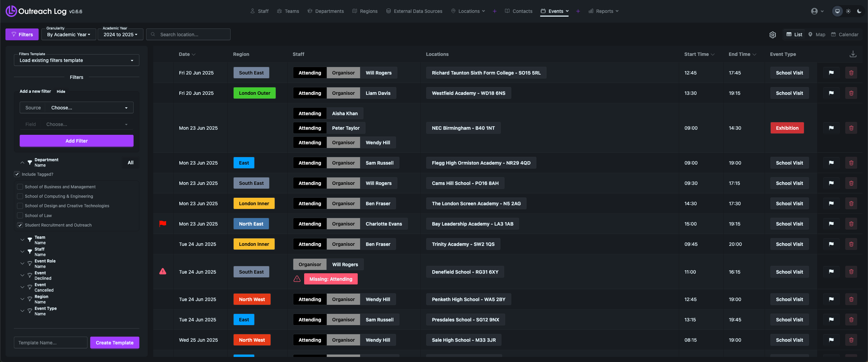Viewport: 868px width, 362px height.
Task: Open the user account avatar icon
Action: pyautogui.click(x=814, y=11)
